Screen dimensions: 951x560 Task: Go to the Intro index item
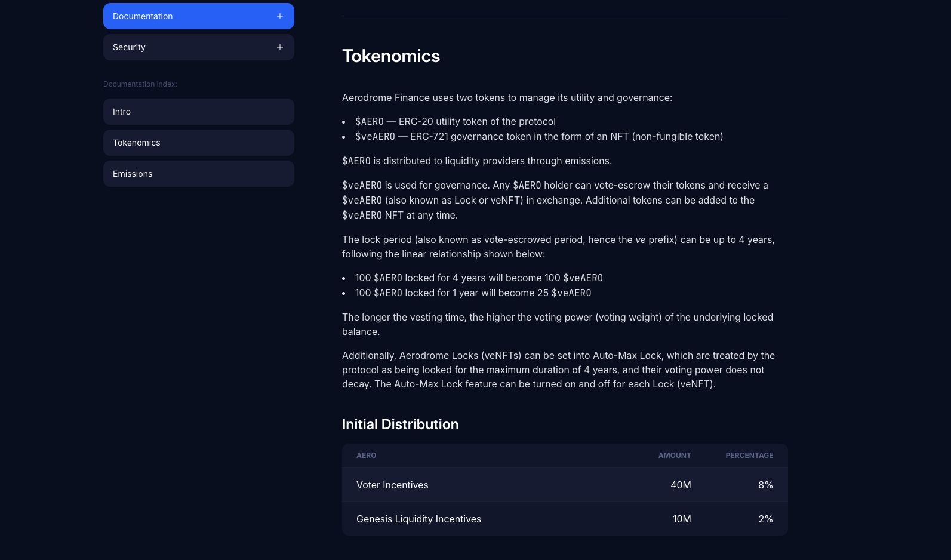pyautogui.click(x=122, y=112)
